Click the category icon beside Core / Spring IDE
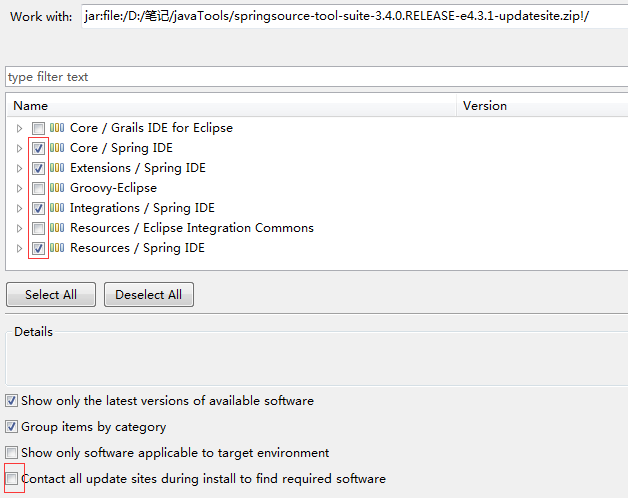The height and width of the screenshot is (498, 628). tap(57, 148)
